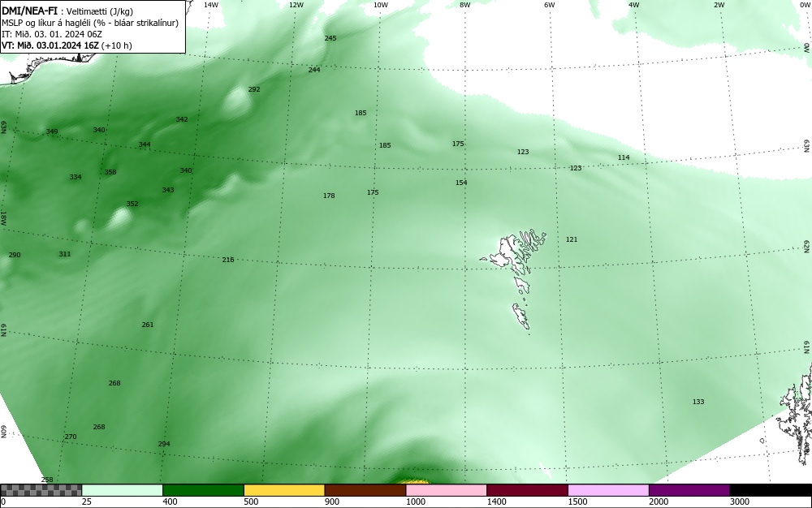Click the "VT: Mið. 03.01.2024 16Z (+10 h)" line
The image size is (812, 508).
tap(67, 45)
